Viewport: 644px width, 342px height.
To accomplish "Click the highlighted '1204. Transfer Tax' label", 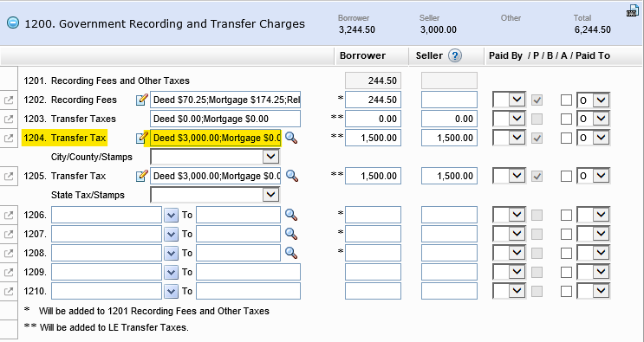I will pyautogui.click(x=64, y=138).
